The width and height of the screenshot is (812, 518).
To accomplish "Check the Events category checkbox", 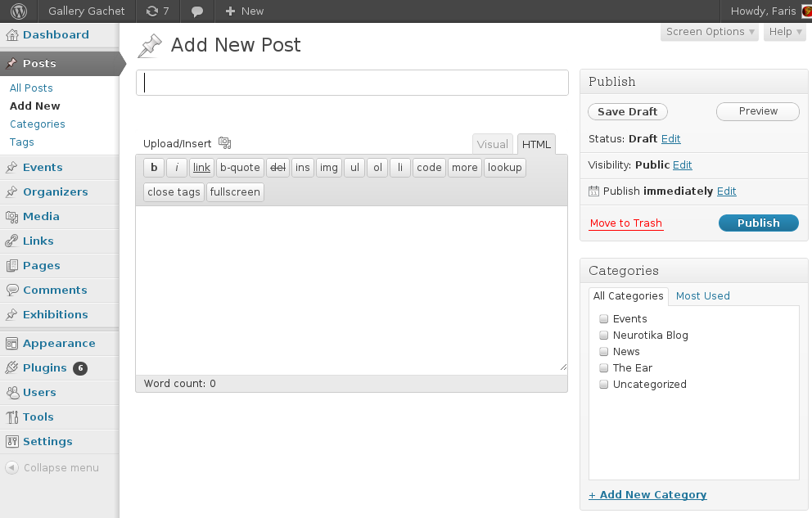I will (x=604, y=318).
